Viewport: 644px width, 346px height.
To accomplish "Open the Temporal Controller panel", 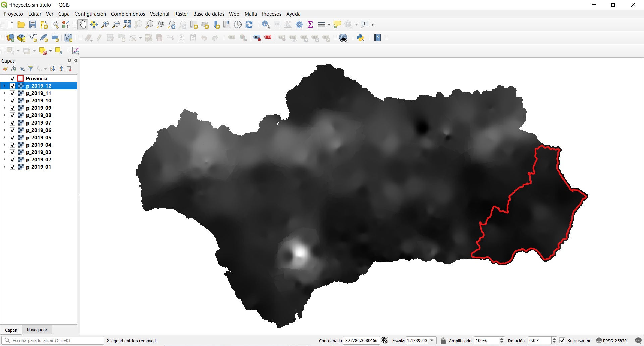I will (x=238, y=24).
